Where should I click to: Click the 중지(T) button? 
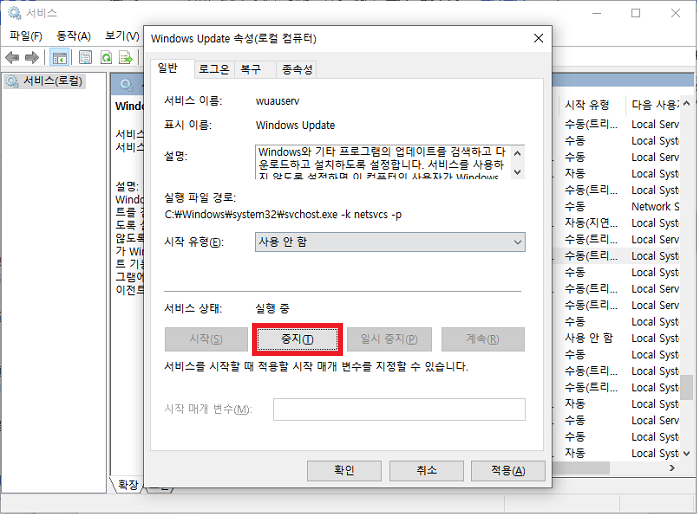coord(297,339)
